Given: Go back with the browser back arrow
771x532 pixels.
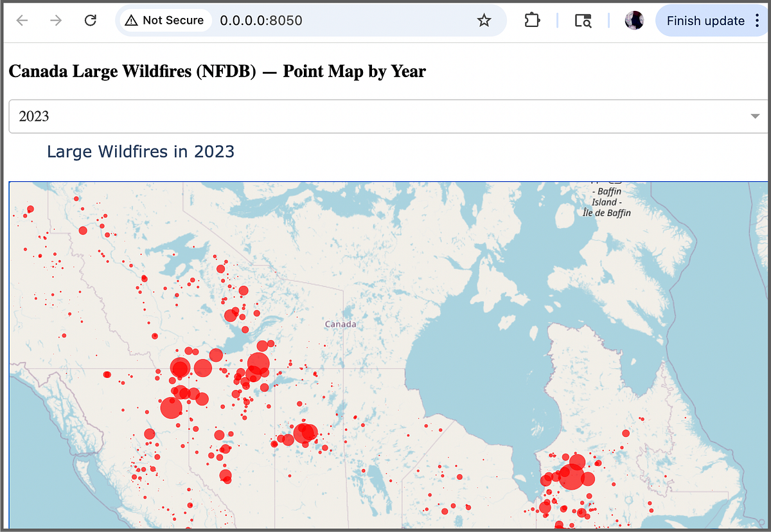Looking at the screenshot, I should pyautogui.click(x=22, y=21).
